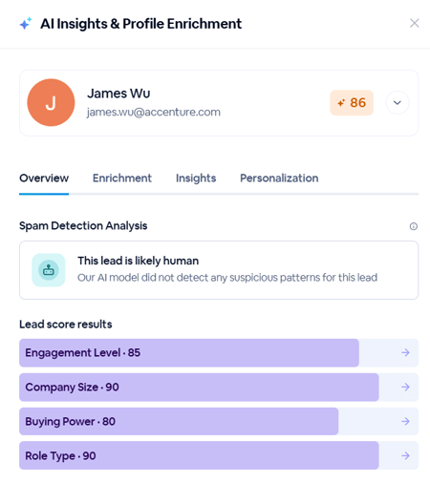The height and width of the screenshot is (504, 430).
Task: Click the 'This lead is likely human' card
Action: [219, 270]
